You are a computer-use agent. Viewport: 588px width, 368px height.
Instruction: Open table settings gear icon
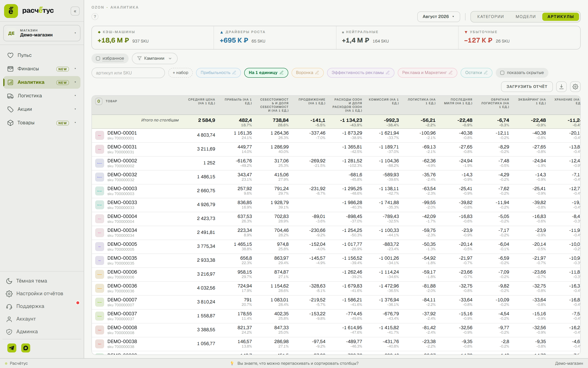pyautogui.click(x=575, y=87)
